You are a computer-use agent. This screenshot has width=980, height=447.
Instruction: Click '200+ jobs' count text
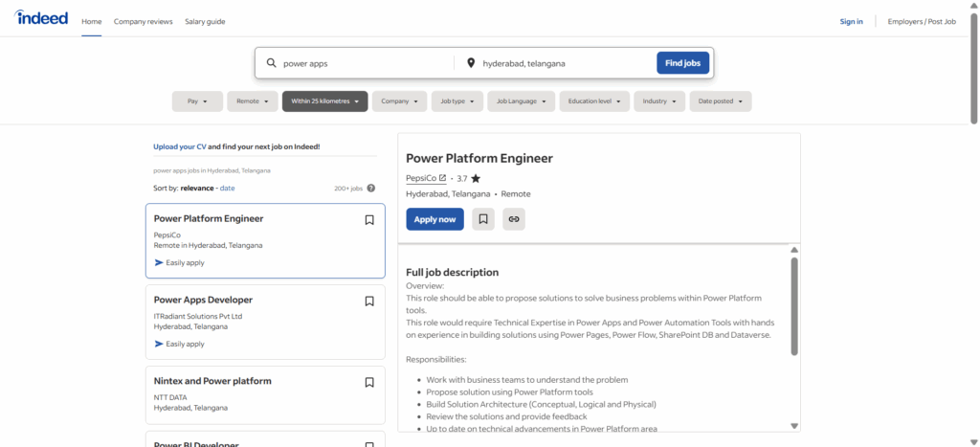[x=348, y=189]
